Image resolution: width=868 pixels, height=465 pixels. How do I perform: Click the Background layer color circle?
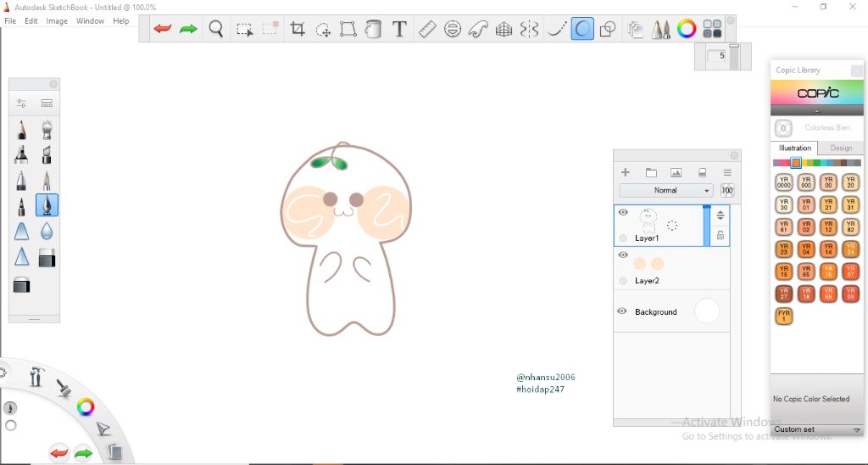706,311
